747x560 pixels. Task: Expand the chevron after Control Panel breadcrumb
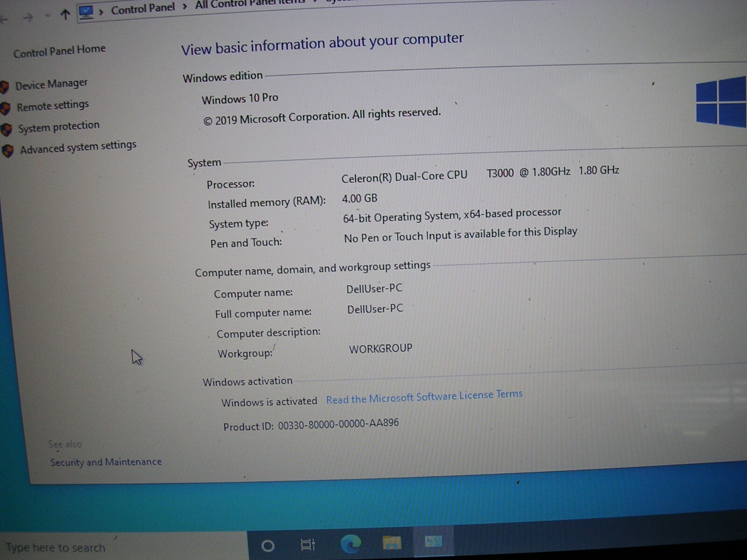point(185,6)
